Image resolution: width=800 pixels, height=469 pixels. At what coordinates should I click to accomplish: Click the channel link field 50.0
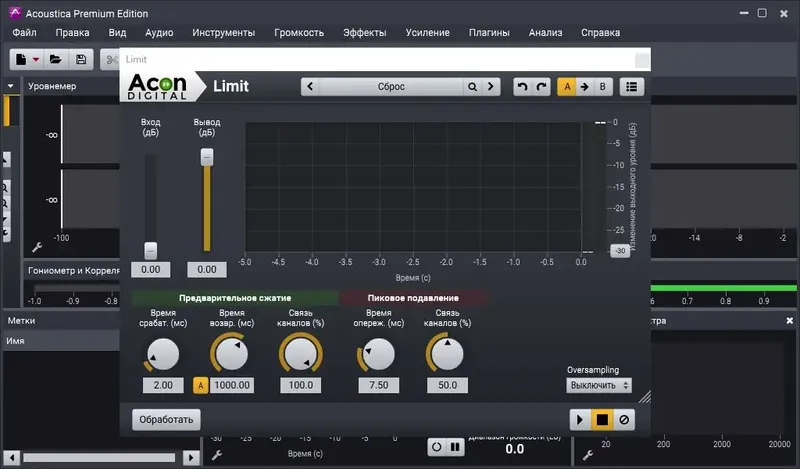pyautogui.click(x=447, y=385)
